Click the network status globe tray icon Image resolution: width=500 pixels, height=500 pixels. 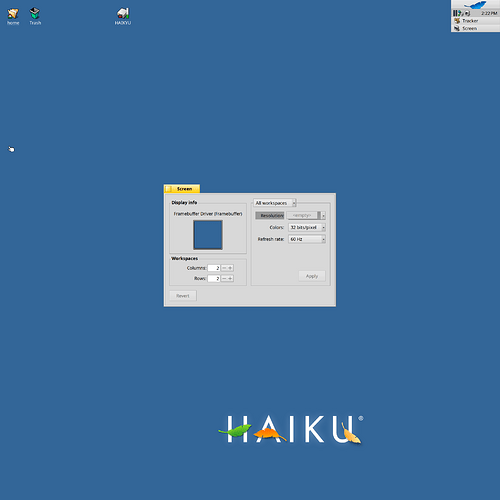(x=460, y=13)
